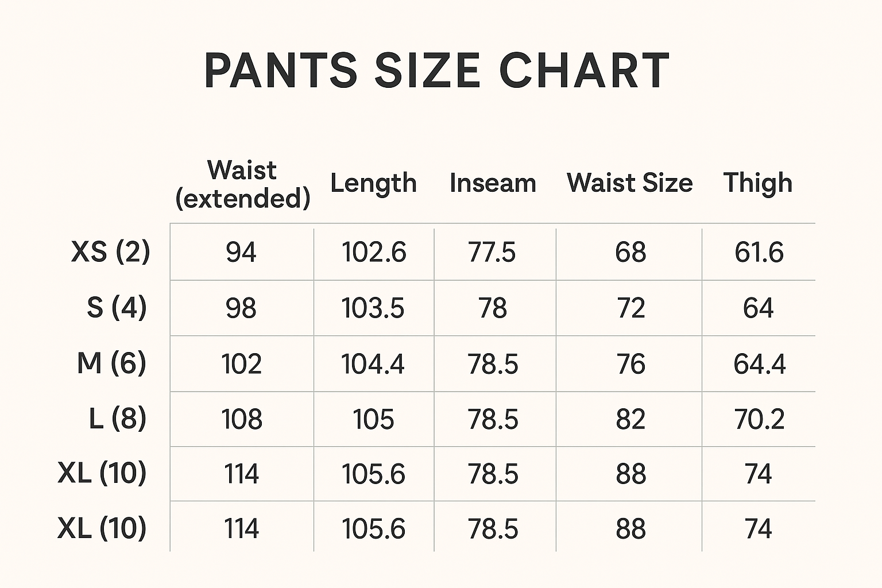Select the S length value 103.5
Image resolution: width=882 pixels, height=588 pixels.
[373, 308]
